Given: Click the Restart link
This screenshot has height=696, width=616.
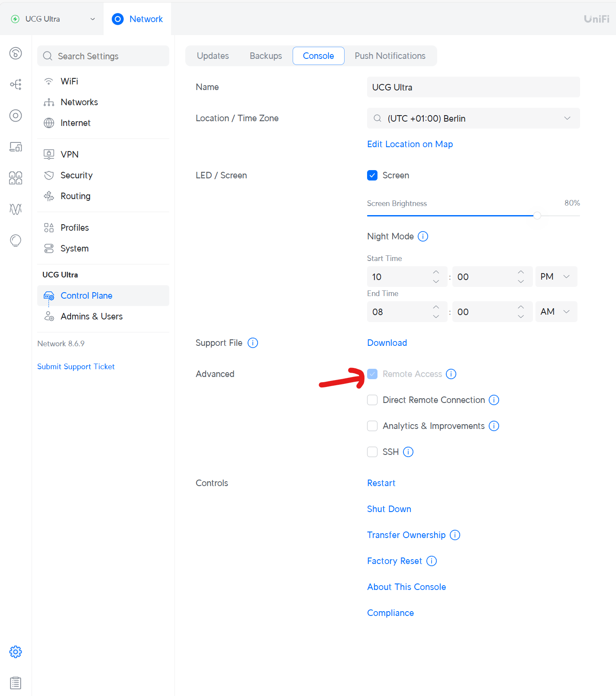Looking at the screenshot, I should 381,483.
